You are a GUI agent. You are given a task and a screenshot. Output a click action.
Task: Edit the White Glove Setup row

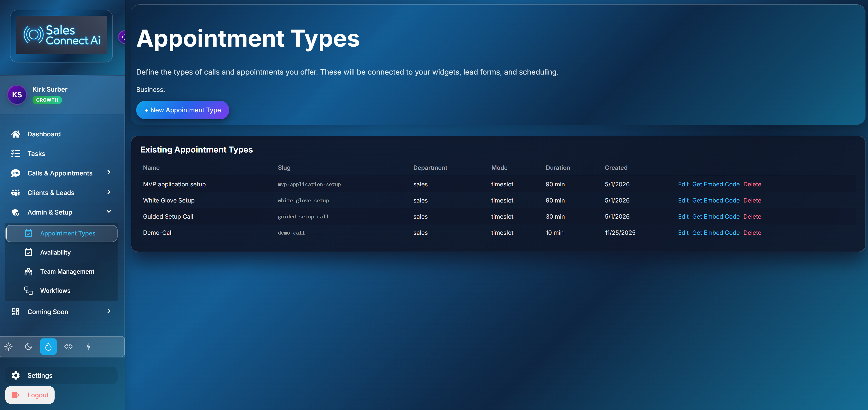tap(683, 200)
